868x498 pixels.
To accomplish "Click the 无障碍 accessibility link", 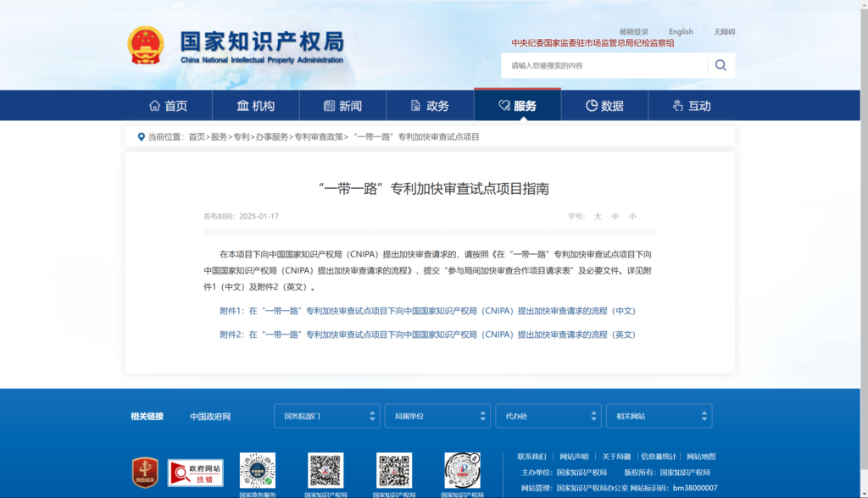I will [724, 31].
